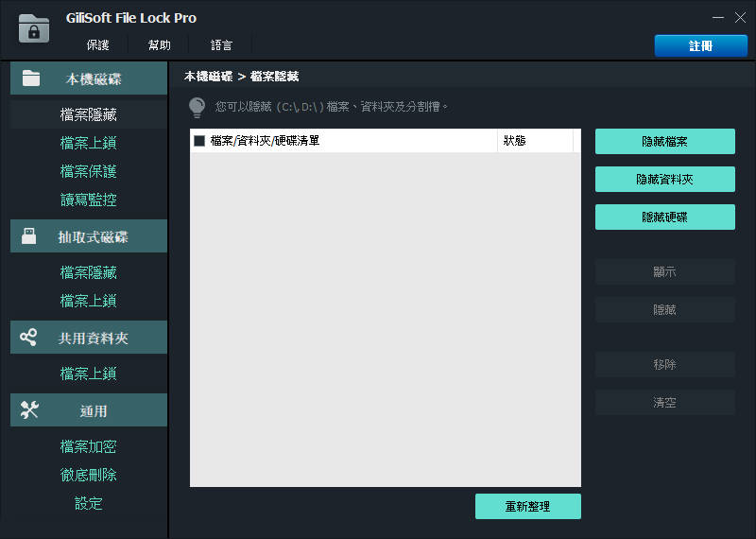Click the folder icon beside 本機磁碟
Screen dimensions: 756x539
(x=31, y=78)
